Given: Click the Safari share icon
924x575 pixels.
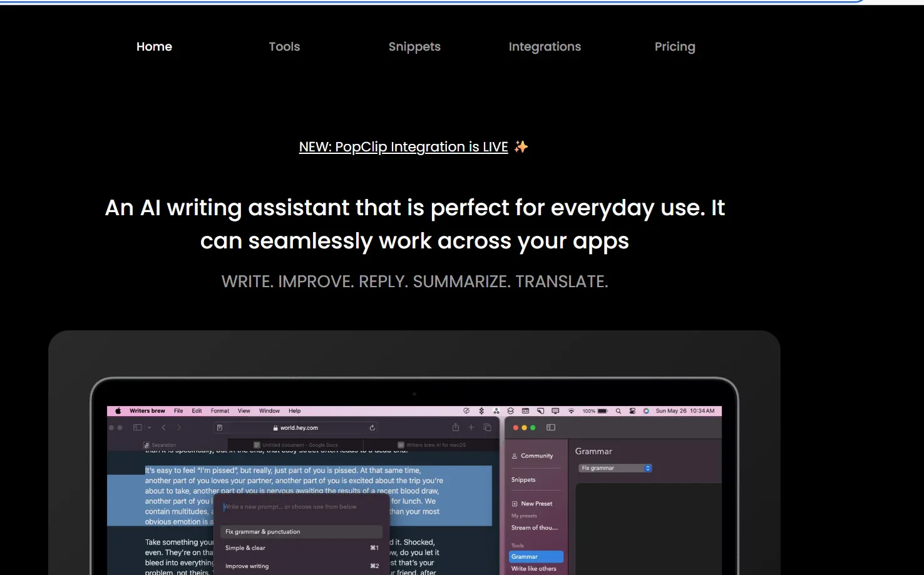Looking at the screenshot, I should pos(456,427).
